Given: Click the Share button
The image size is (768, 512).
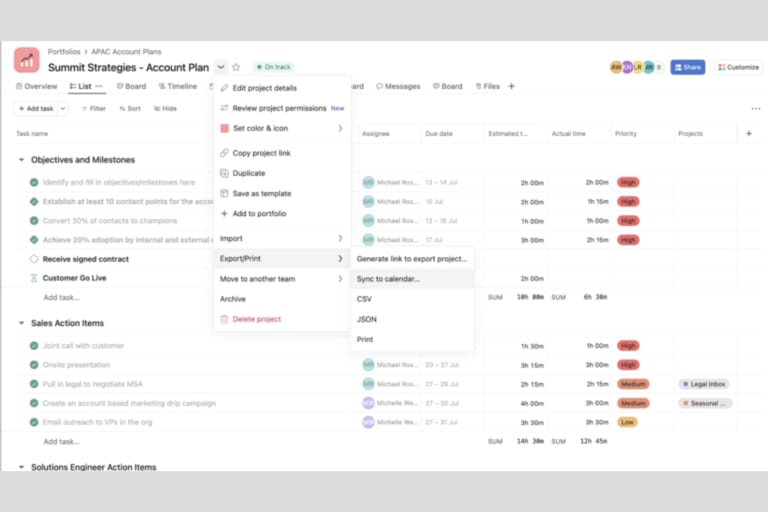Looking at the screenshot, I should tap(688, 67).
